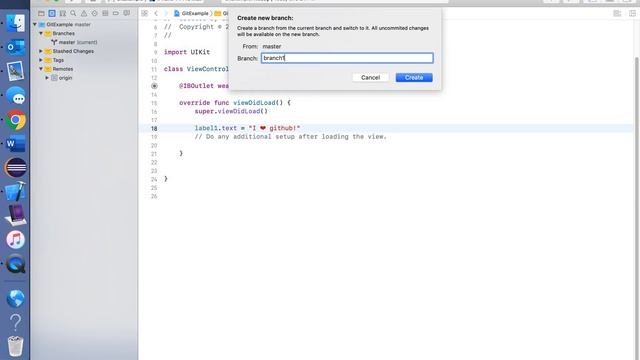Open the Find navigator magnifier icon
Screen dimensions: 640x360
73,13
